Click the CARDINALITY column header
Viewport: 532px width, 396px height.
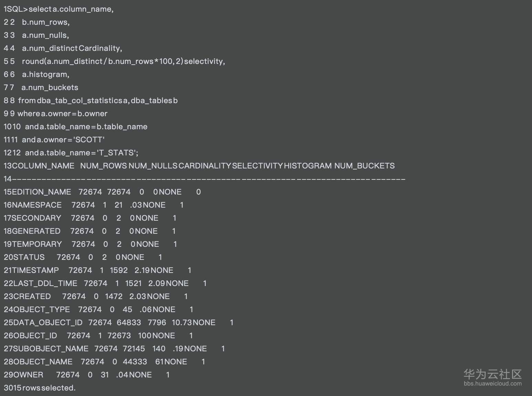pos(205,166)
